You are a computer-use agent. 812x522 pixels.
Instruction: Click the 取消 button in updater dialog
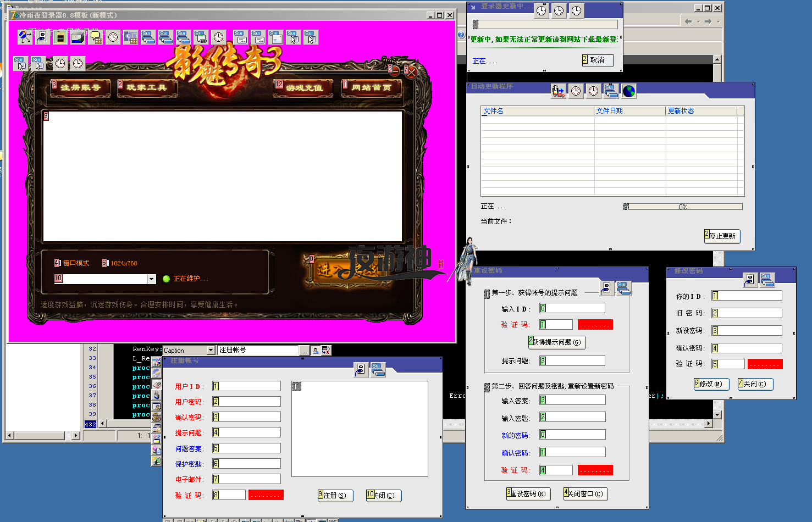598,60
